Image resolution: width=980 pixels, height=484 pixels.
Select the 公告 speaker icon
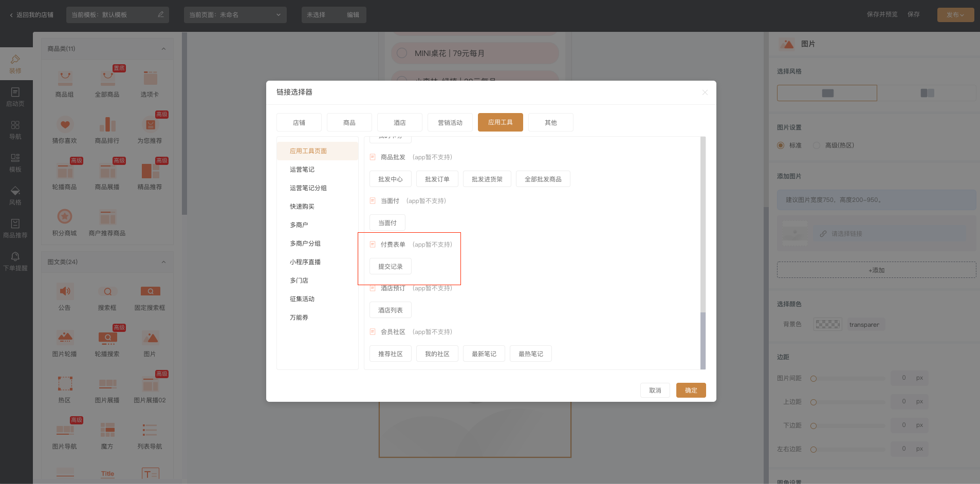click(65, 291)
